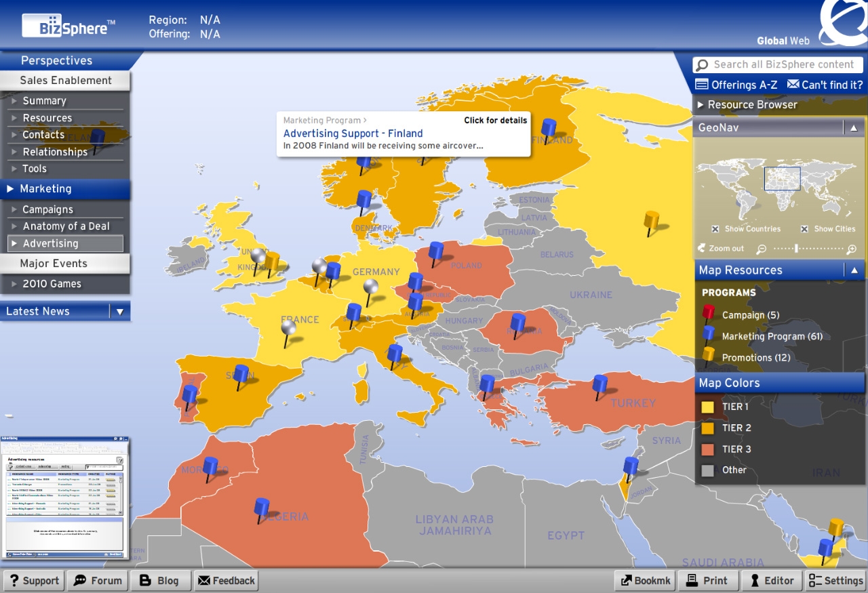Select the blue pin on Romania

518,323
